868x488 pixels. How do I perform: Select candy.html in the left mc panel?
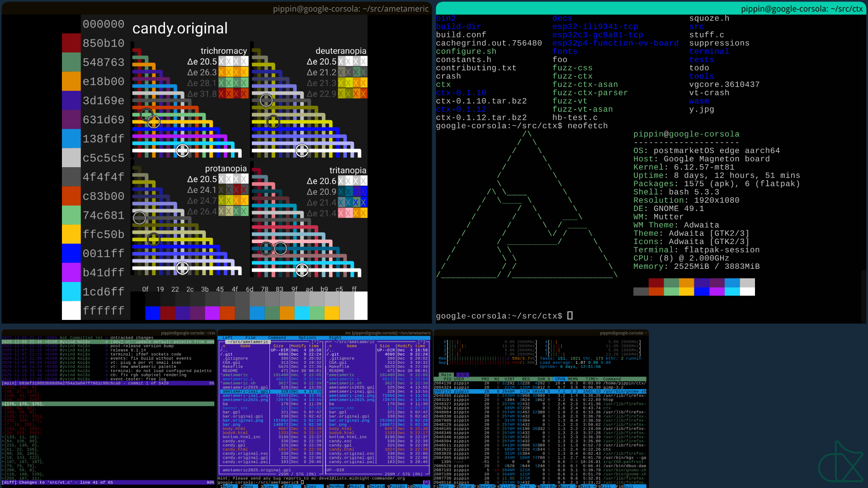tap(235, 450)
